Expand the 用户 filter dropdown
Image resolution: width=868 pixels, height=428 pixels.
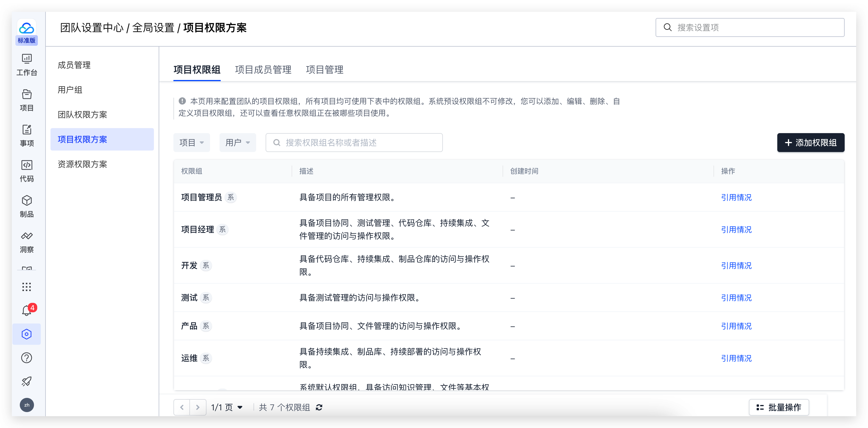238,143
